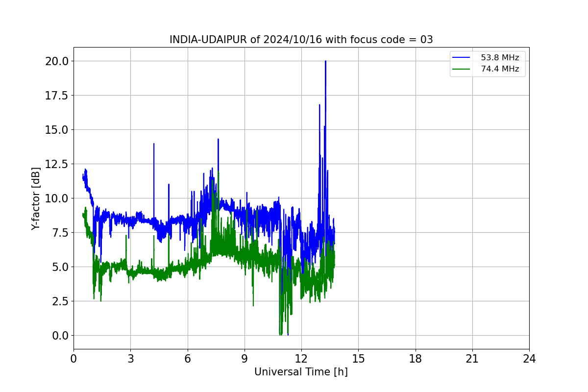The image size is (588, 392).
Task: Click the 3 x-axis tick label
Action: (x=130, y=359)
